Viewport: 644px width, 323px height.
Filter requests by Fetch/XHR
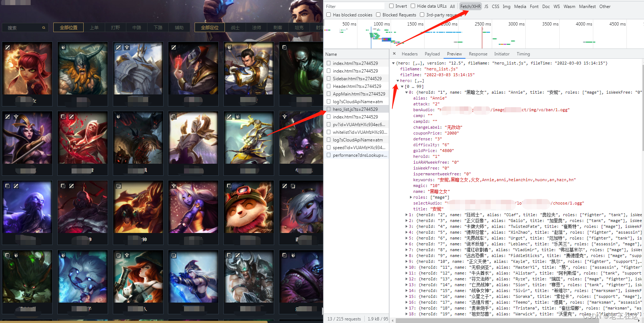(470, 6)
